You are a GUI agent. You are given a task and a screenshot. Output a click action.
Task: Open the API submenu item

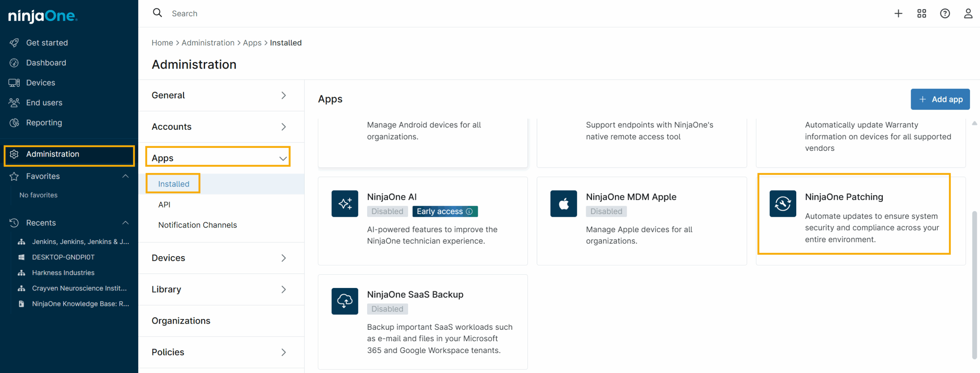click(x=164, y=205)
